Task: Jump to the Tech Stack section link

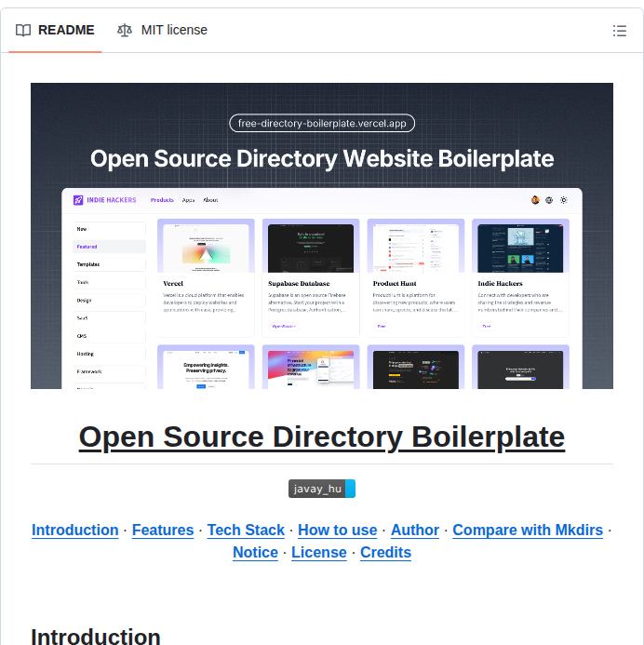Action: [246, 531]
